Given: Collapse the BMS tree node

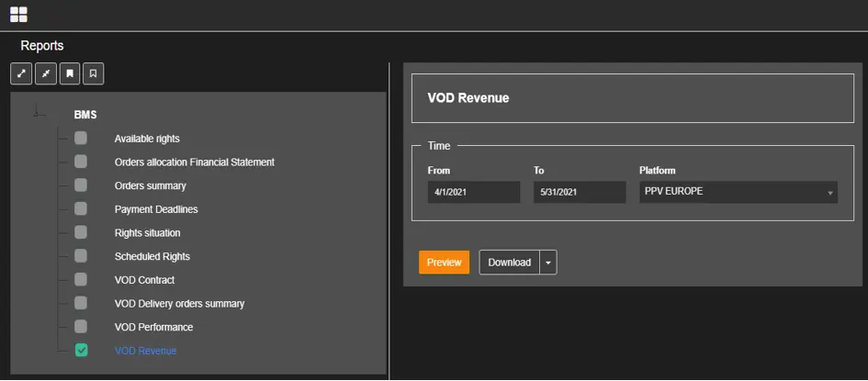Looking at the screenshot, I should coord(37,112).
